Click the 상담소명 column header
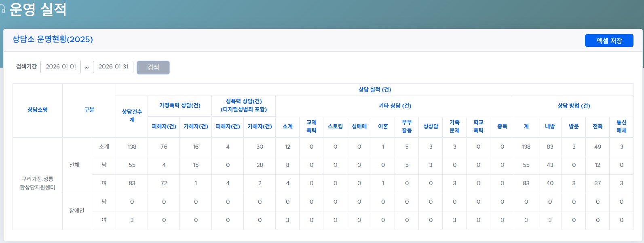 (x=38, y=110)
